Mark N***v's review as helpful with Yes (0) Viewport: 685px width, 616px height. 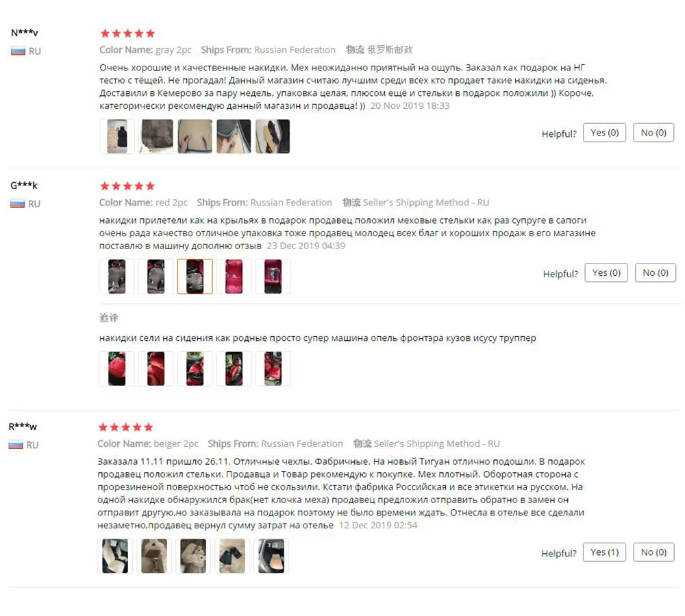[x=605, y=133]
